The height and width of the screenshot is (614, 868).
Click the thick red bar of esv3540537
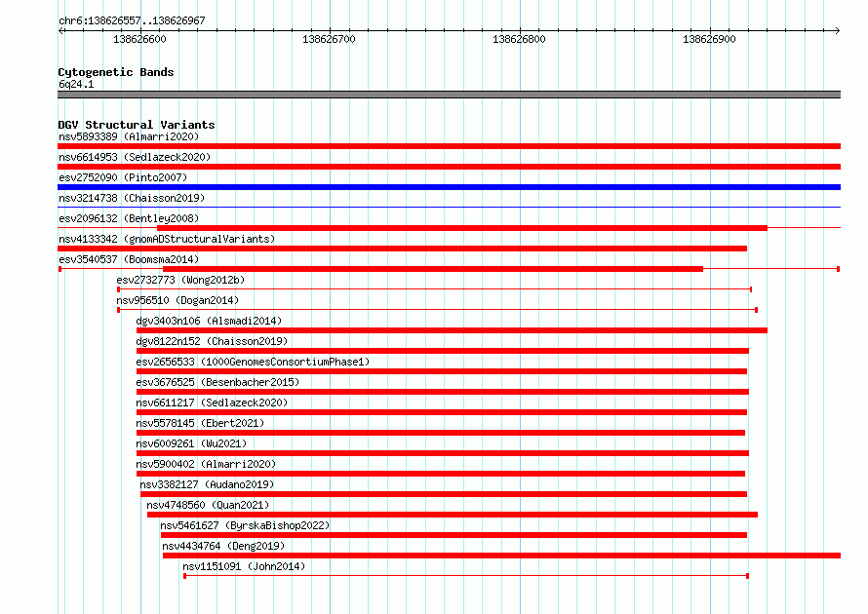coord(433,269)
